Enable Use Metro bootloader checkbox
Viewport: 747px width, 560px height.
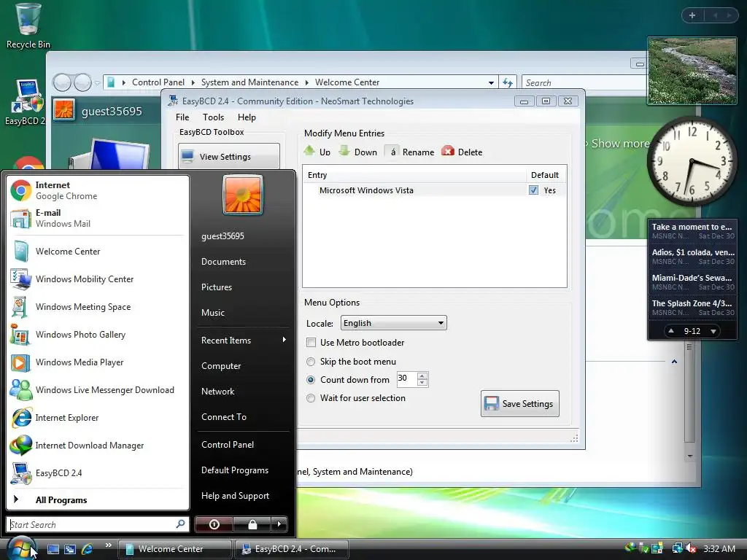point(311,343)
